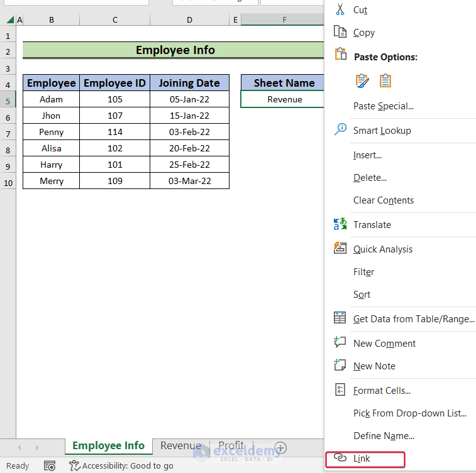Select Cut from the context menu

[360, 10]
